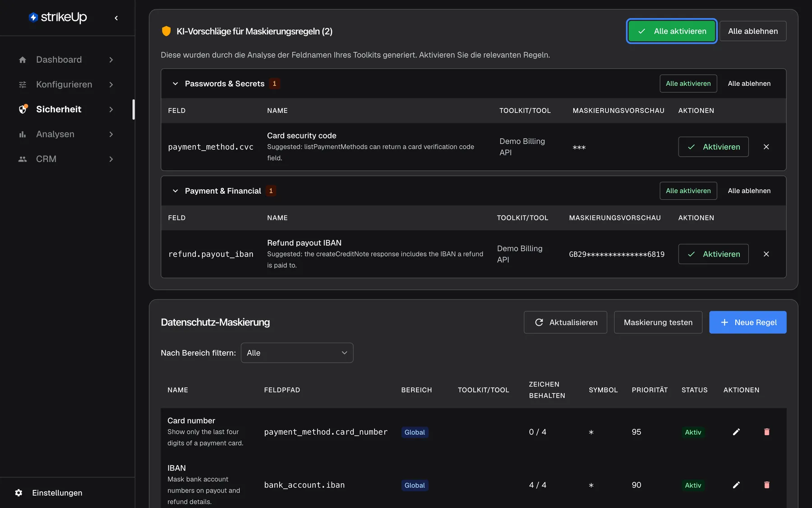Expand the Konfigurieren menu chevron
This screenshot has width=812, height=508.
tap(111, 84)
